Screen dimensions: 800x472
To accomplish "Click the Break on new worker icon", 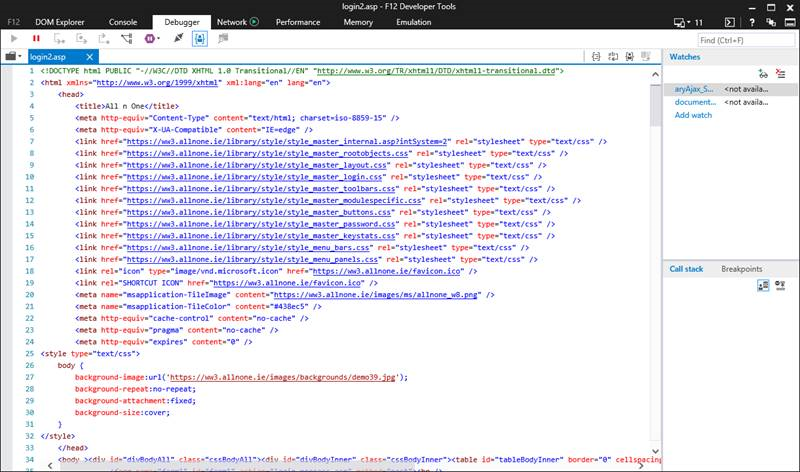I will pos(127,38).
